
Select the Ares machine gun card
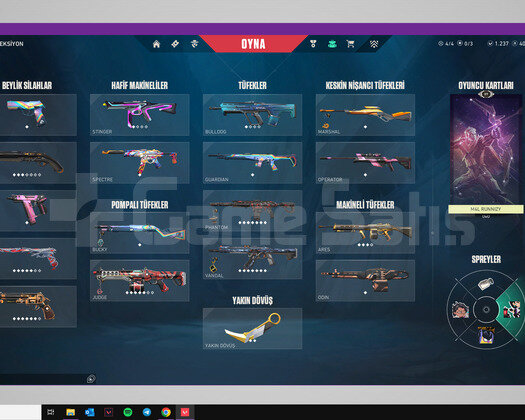[365, 233]
